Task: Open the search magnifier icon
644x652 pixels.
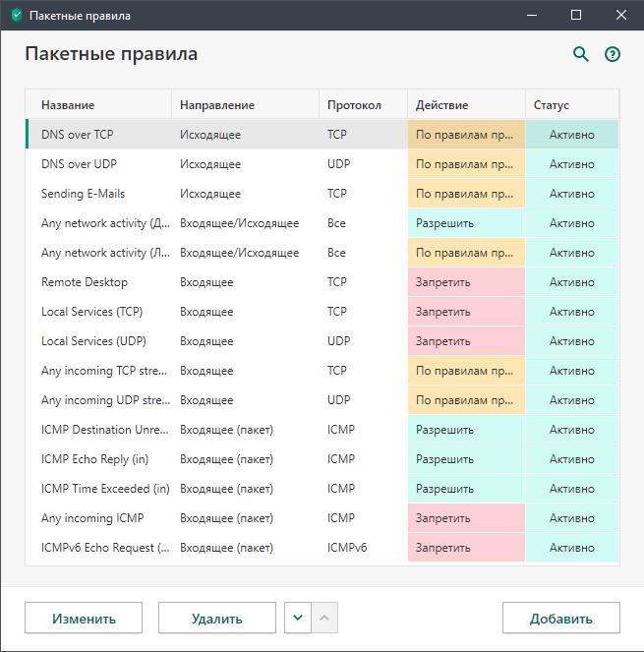Action: click(581, 54)
